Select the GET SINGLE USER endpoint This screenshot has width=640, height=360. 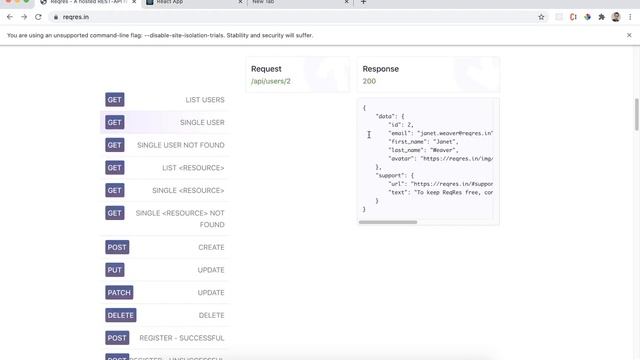(165, 122)
